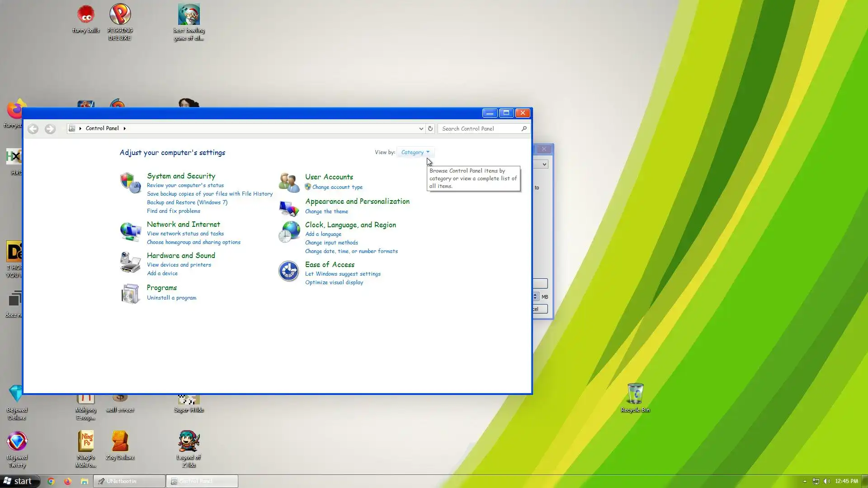868x488 pixels.
Task: Open the Change account type link
Action: click(337, 187)
